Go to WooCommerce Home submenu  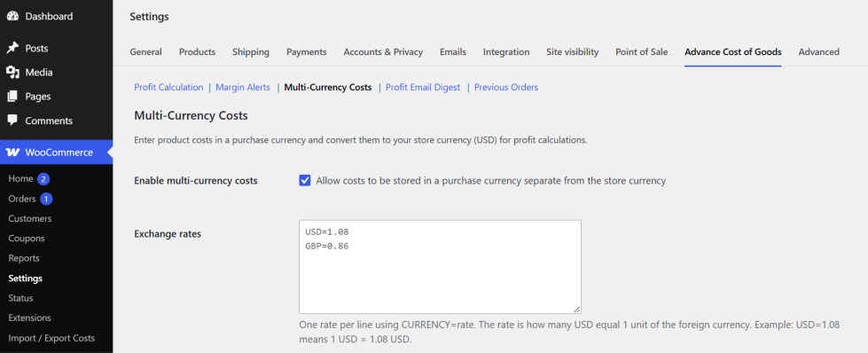20,179
